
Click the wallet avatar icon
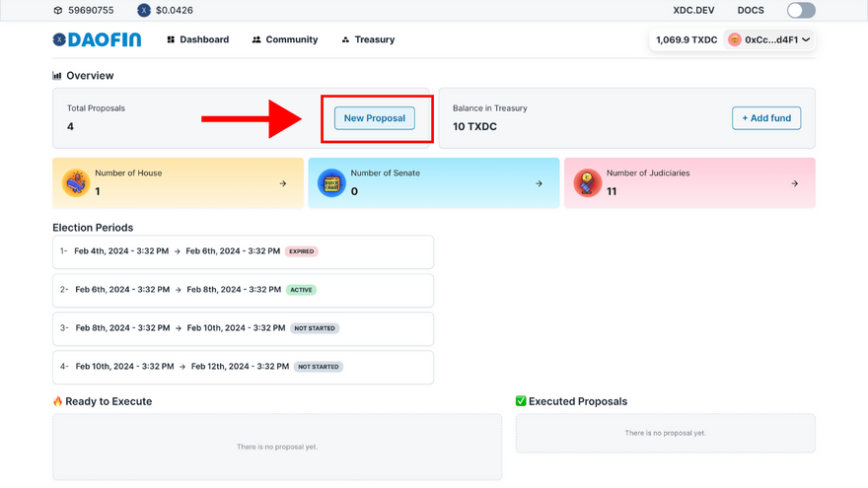coord(734,39)
